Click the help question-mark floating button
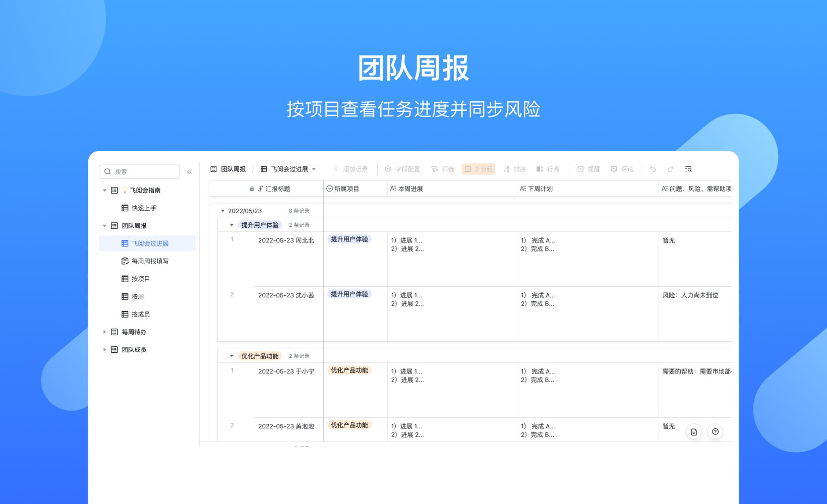827x504 pixels. (715, 432)
